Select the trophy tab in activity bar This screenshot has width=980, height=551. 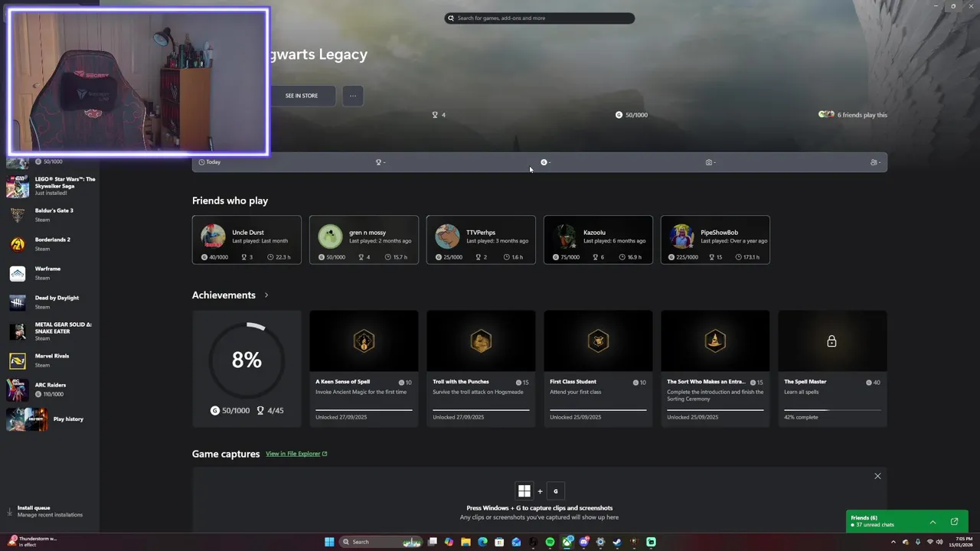pyautogui.click(x=380, y=162)
